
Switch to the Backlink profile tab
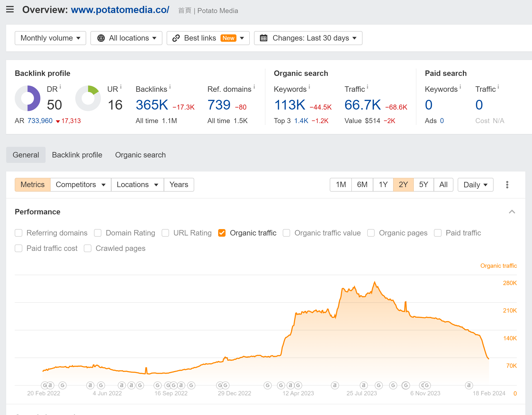tap(77, 155)
